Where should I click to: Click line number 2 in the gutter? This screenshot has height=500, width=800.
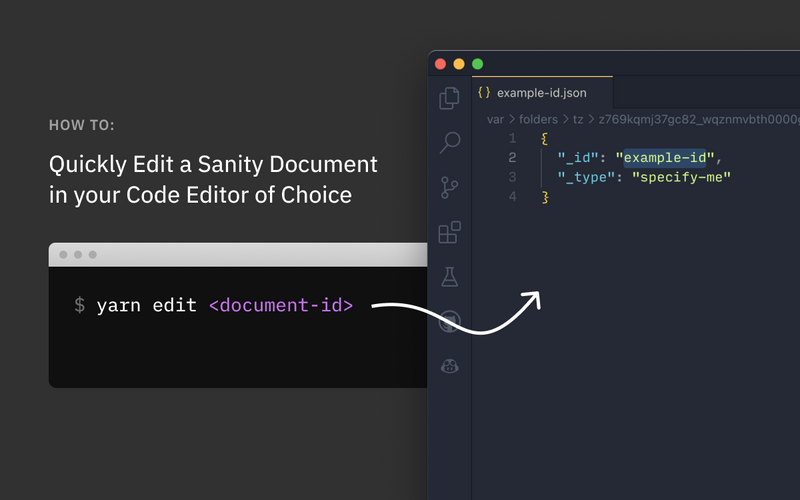click(512, 158)
